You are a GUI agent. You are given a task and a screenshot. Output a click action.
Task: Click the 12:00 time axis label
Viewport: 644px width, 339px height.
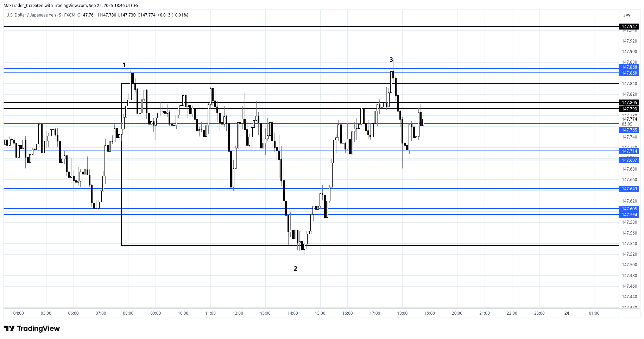point(238,313)
